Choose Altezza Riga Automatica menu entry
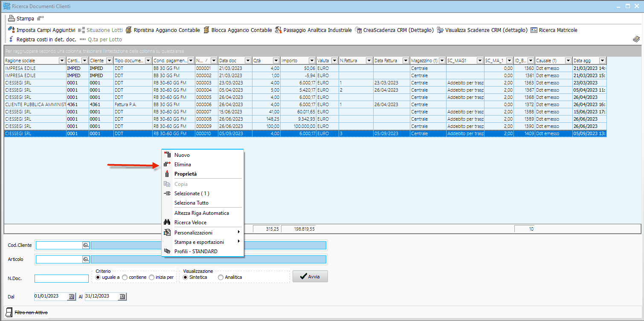The height and width of the screenshot is (321, 644). tap(202, 213)
